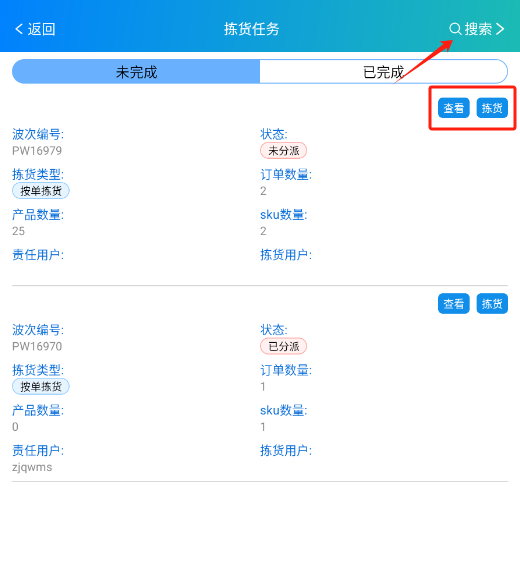520x571 pixels.
Task: Click responsible user zjqwms
Action: (x=32, y=467)
